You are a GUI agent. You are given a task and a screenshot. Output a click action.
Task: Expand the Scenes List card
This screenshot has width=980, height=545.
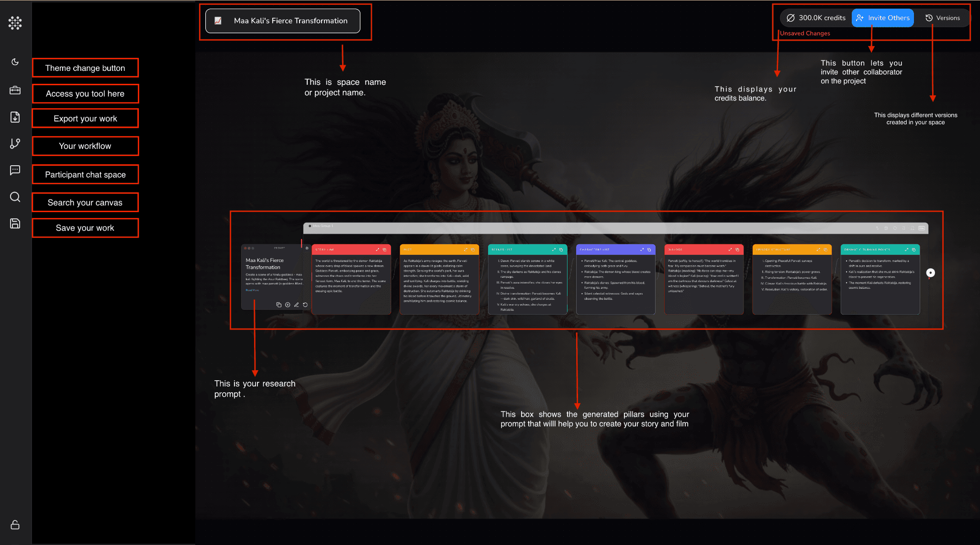tap(554, 250)
